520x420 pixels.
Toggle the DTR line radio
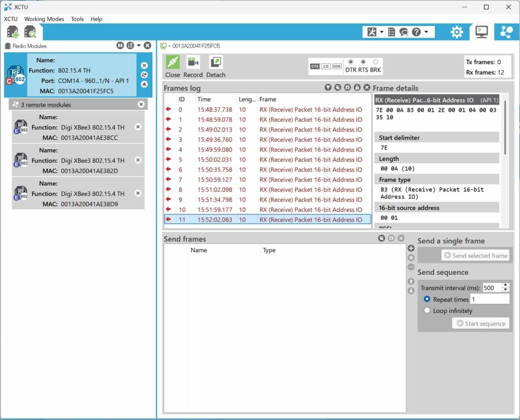(x=351, y=62)
